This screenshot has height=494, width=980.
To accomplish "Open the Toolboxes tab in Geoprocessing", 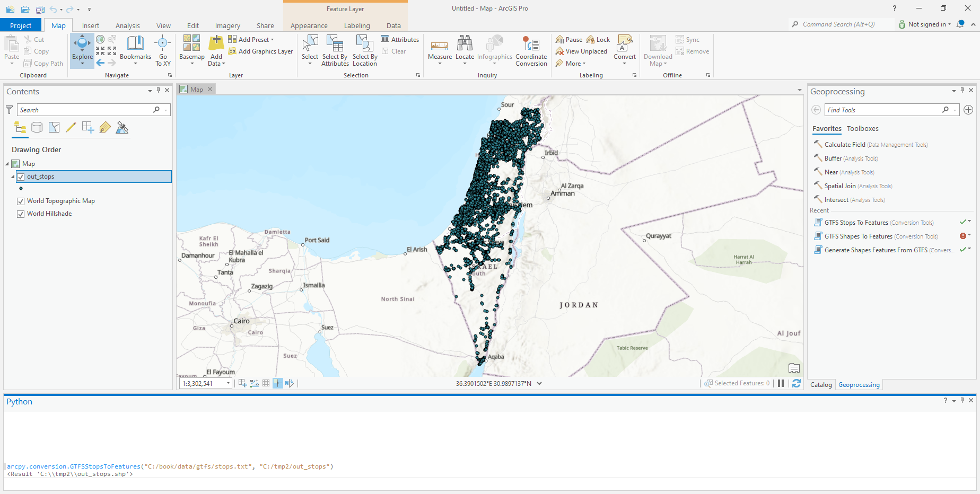I will coord(862,129).
